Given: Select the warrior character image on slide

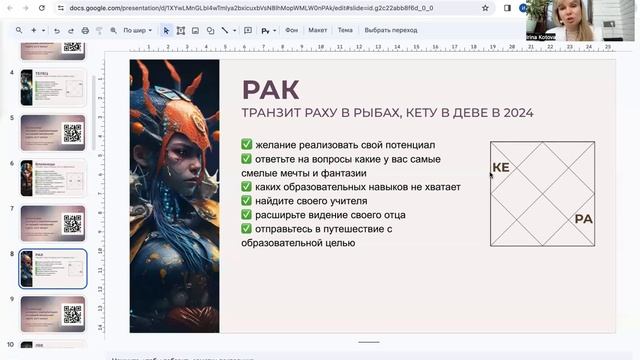Looking at the screenshot, I should tap(174, 196).
